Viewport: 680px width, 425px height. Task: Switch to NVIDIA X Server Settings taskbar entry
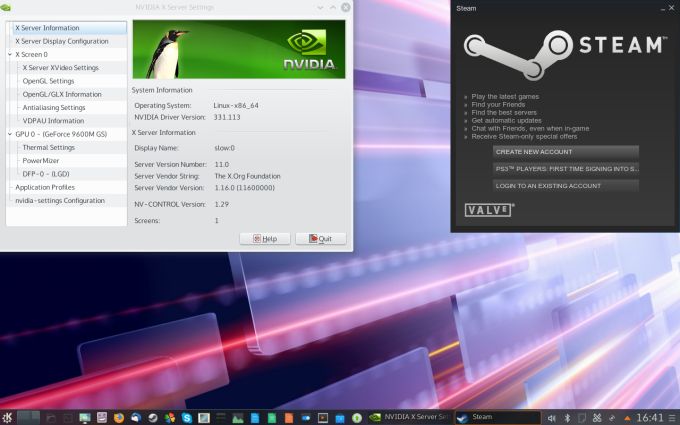(x=409, y=418)
